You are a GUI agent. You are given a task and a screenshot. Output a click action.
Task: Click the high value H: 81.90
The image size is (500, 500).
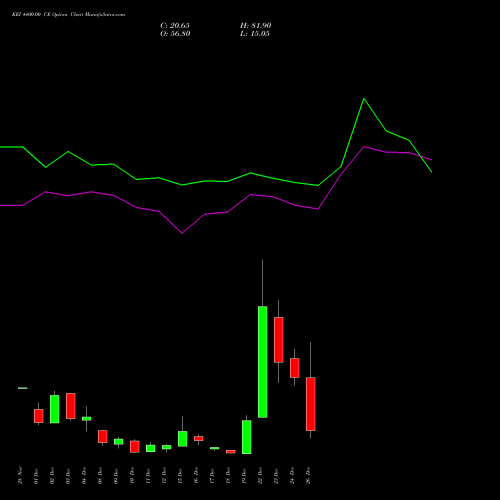pos(256,26)
